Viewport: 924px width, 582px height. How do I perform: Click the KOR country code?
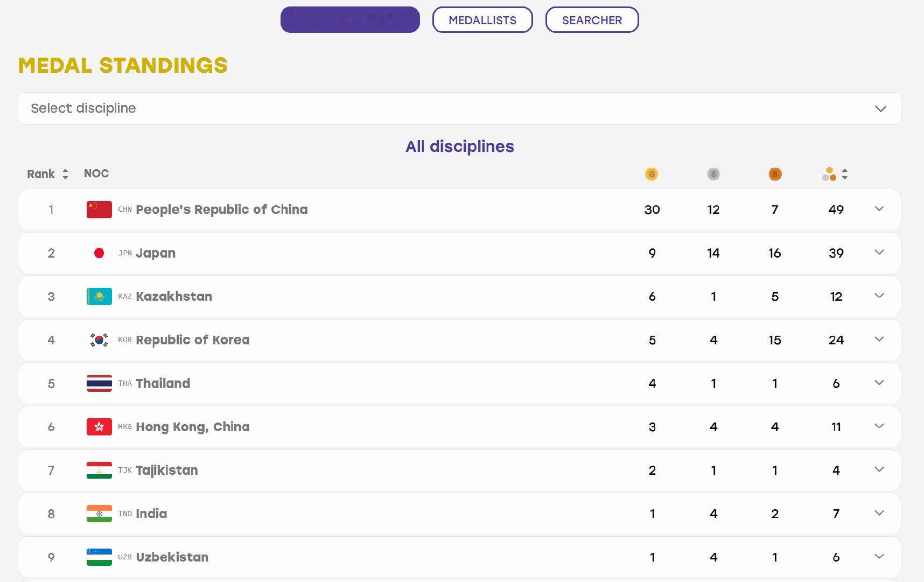[125, 340]
